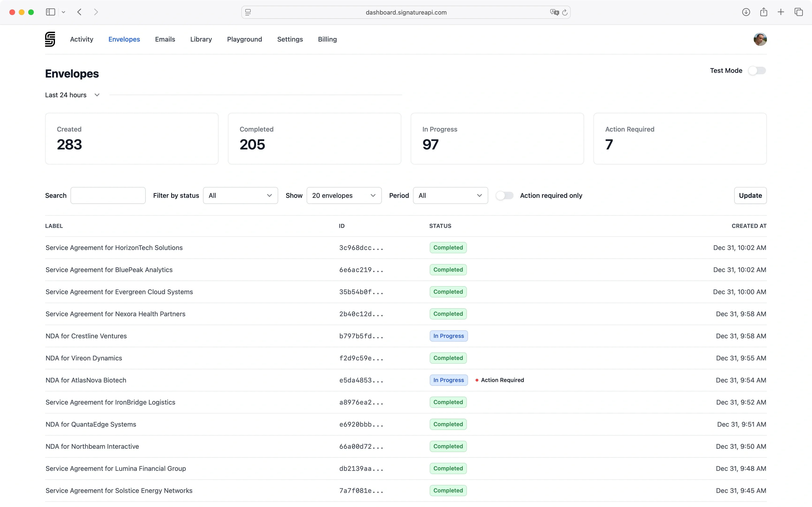812x507 pixels.
Task: Click the Completed badge for IronBridge Logistics
Action: [x=448, y=402]
